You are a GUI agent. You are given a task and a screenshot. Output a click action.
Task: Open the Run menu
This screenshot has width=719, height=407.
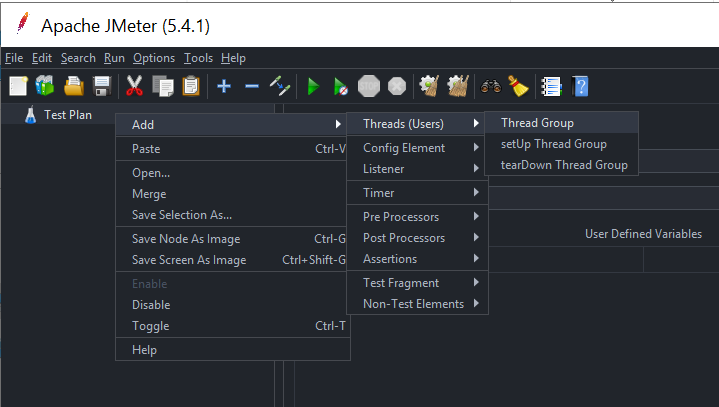(x=114, y=58)
